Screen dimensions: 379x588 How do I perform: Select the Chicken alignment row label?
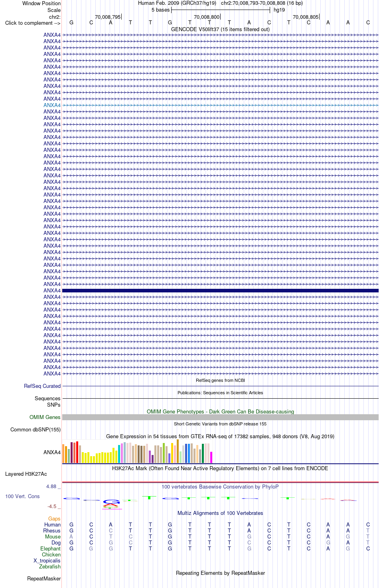coord(51,554)
